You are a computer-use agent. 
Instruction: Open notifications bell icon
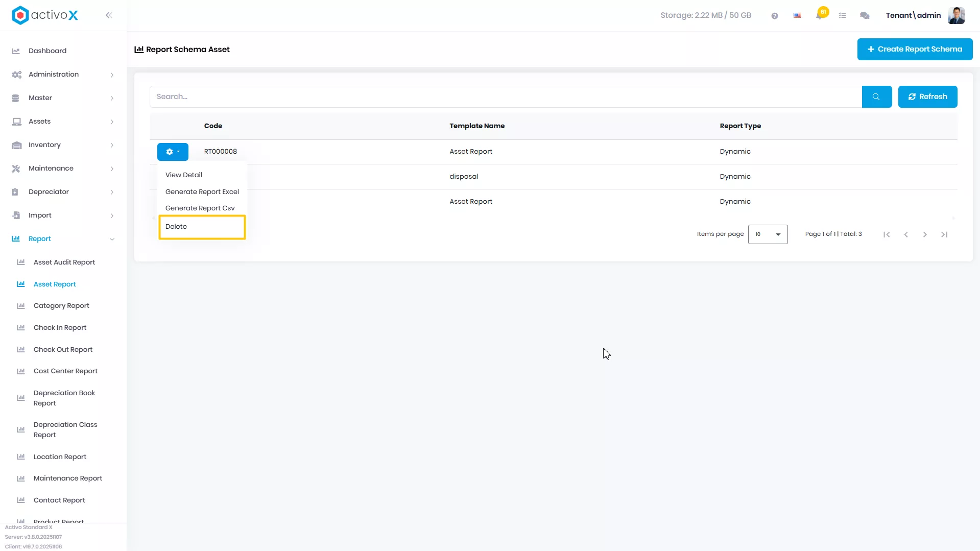[820, 15]
